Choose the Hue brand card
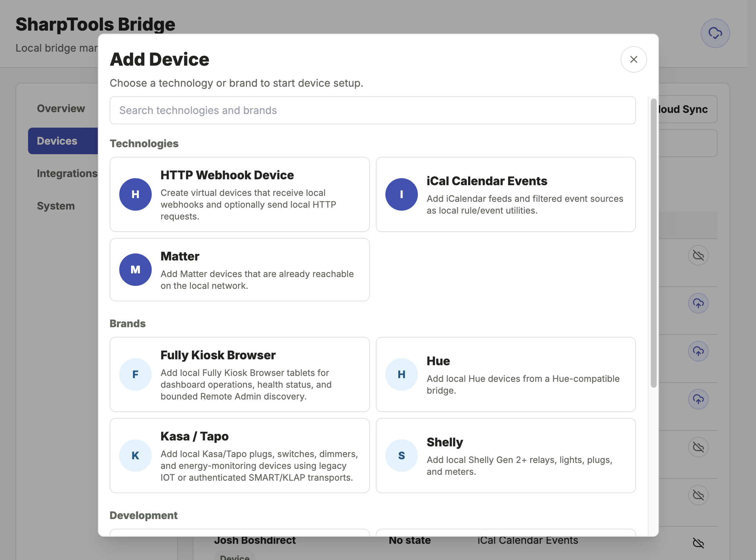 click(x=506, y=374)
